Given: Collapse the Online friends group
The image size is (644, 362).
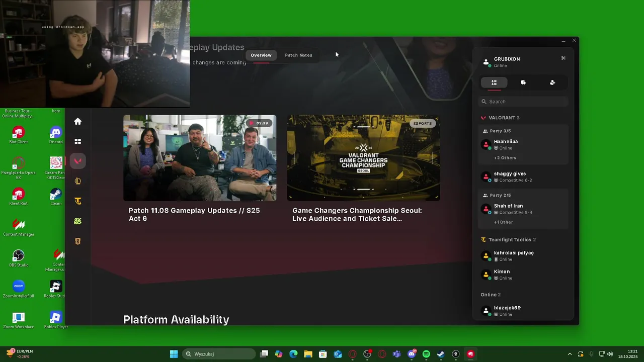Looking at the screenshot, I should tap(491, 295).
